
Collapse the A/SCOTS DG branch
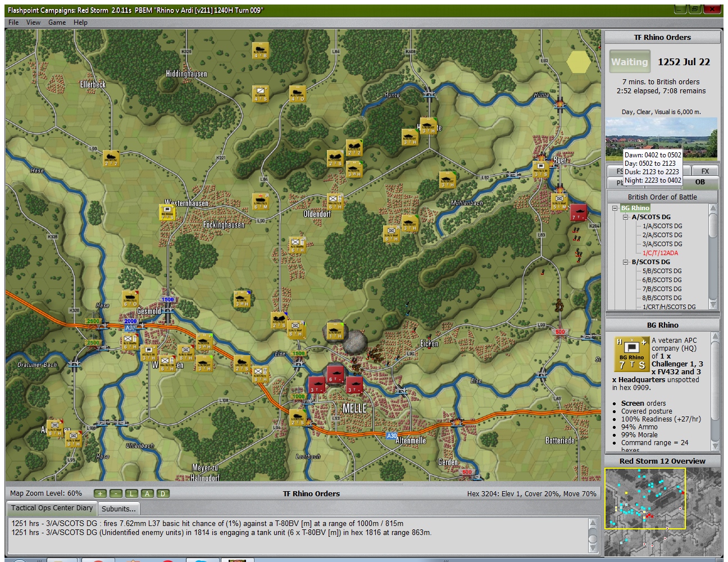coord(625,217)
